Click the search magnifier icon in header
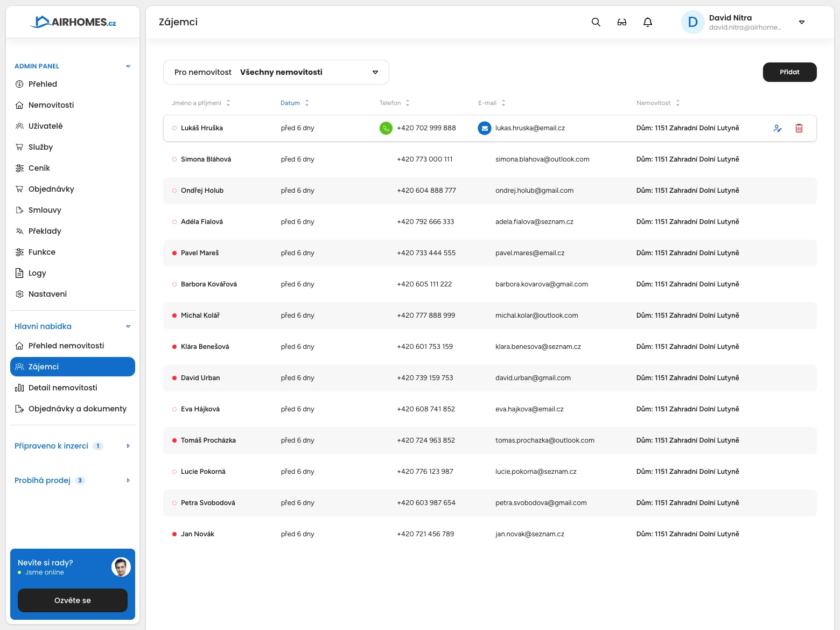Screen dimensions: 840x630 (x=596, y=22)
